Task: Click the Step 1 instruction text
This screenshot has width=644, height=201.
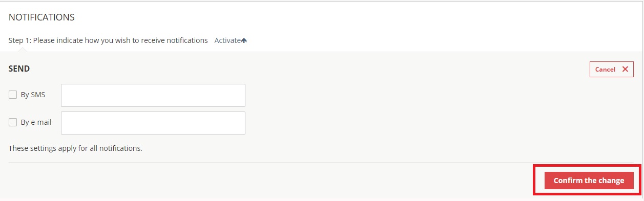Action: [x=108, y=40]
